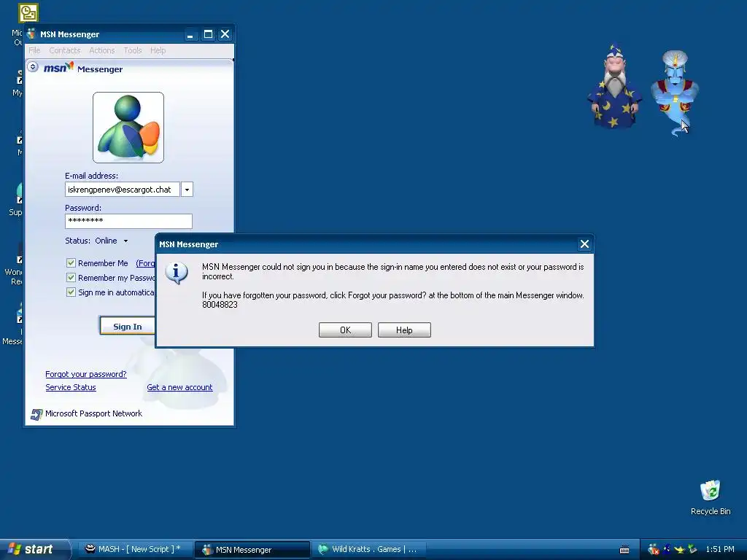Open the Recycle Bin

tap(711, 497)
